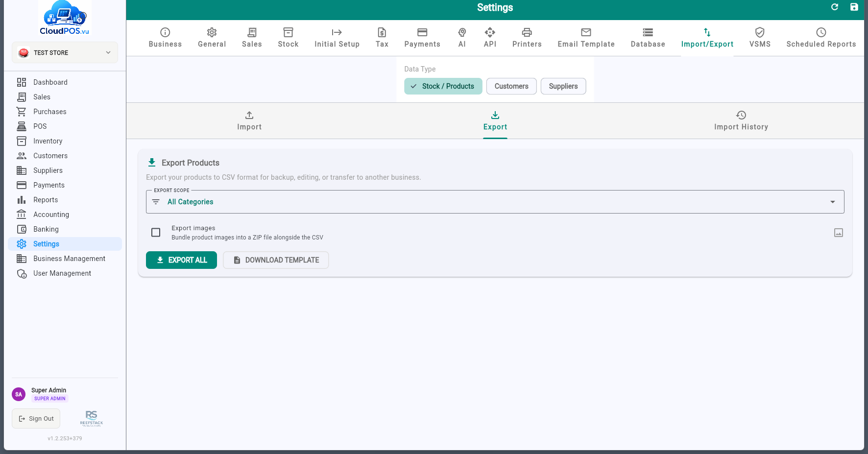Open the VSMS settings tab
Viewport: 868px width, 454px height.
point(760,38)
